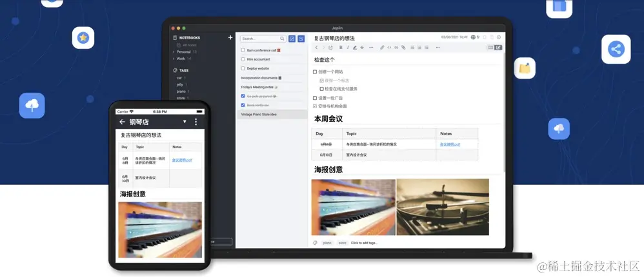Screen dimensions: 644x277
Task: Click the piano keyboard image in the desktop note
Action: pos(353,207)
